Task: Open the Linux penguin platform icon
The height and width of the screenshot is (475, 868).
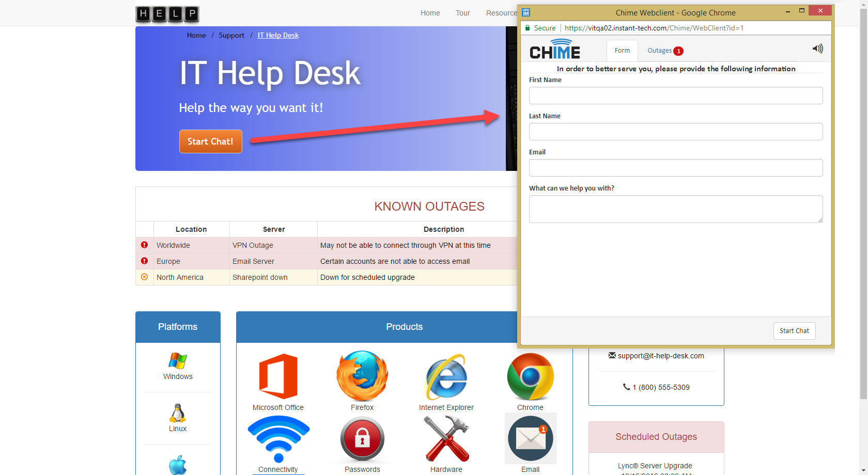Action: 178,413
